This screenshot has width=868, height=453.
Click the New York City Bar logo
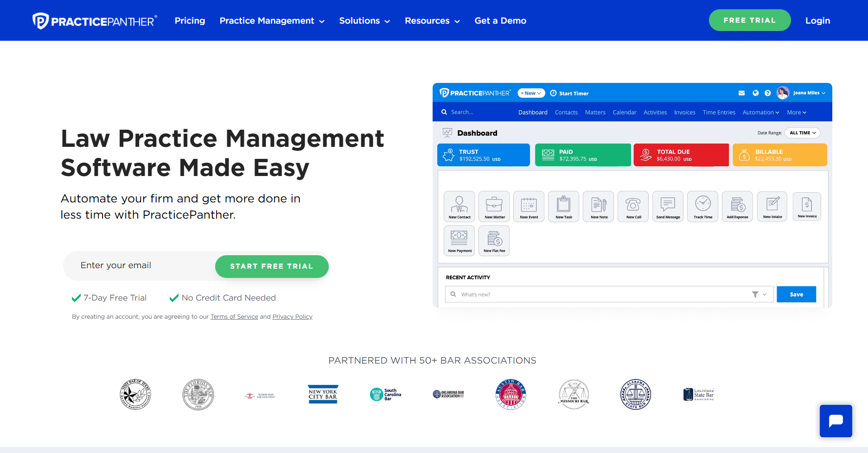click(323, 395)
